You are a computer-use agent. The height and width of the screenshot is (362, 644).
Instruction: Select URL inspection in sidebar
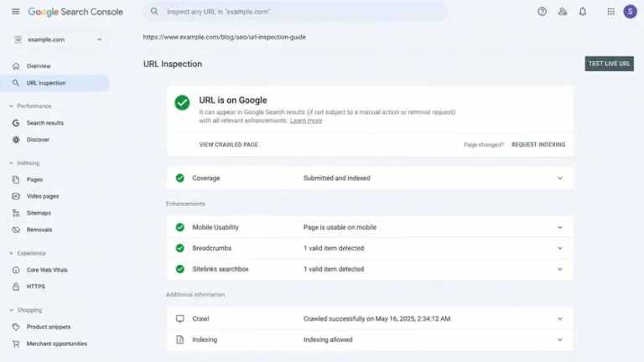click(55, 83)
